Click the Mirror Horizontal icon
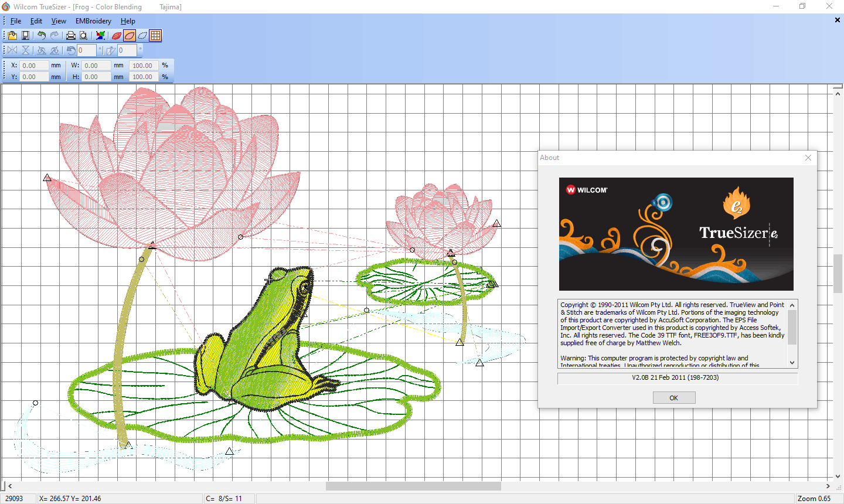The width and height of the screenshot is (844, 504). pos(12,50)
